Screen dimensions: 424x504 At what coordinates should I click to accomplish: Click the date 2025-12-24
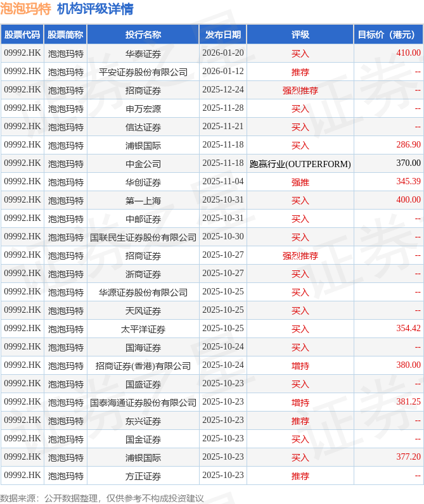click(223, 89)
